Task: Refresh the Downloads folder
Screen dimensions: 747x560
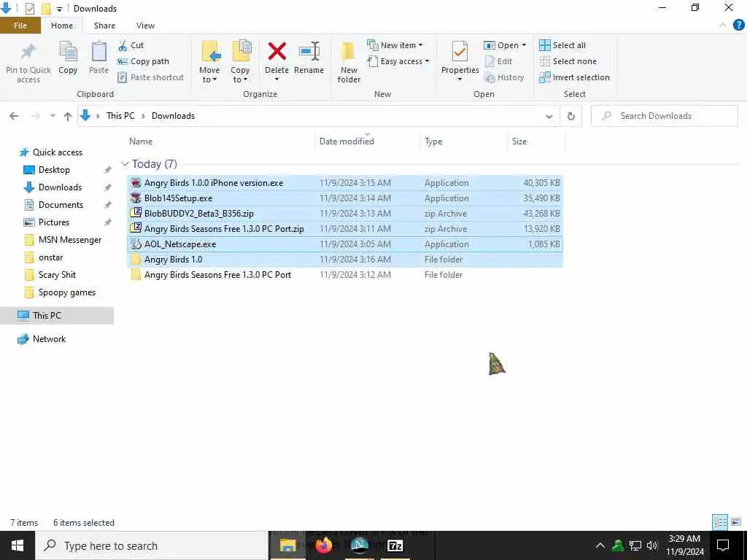Action: point(570,116)
